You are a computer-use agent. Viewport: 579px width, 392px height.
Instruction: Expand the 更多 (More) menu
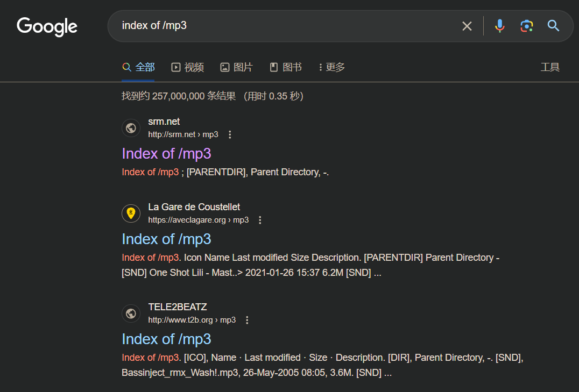(331, 67)
